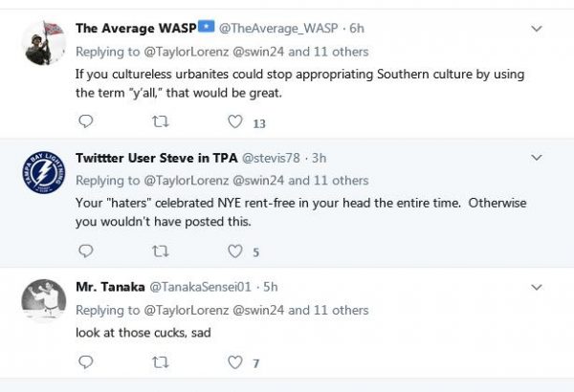This screenshot has width=574, height=392.
Task: Reply to Mr. Tanaka's tweet
Action: pyautogui.click(x=85, y=361)
